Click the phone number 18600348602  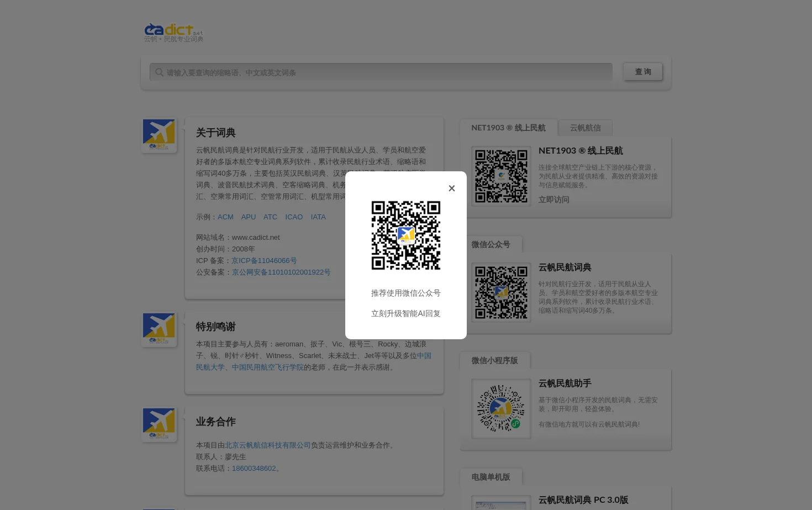point(254,469)
